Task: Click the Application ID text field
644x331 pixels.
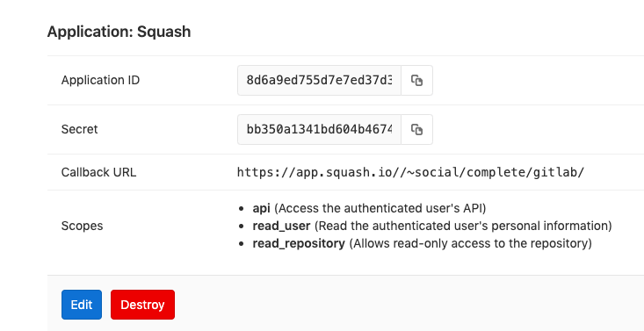Action: 319,80
